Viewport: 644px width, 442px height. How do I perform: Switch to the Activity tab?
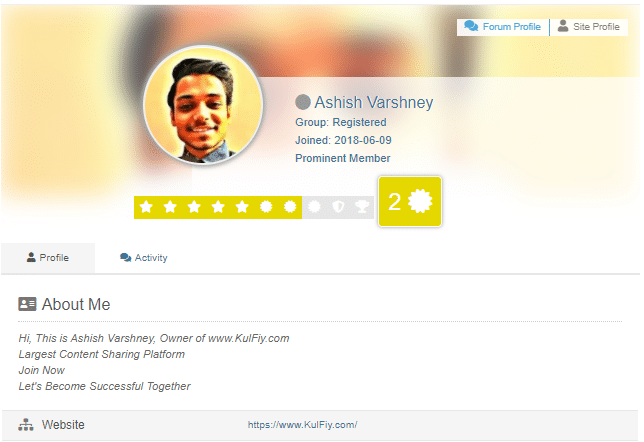click(144, 258)
